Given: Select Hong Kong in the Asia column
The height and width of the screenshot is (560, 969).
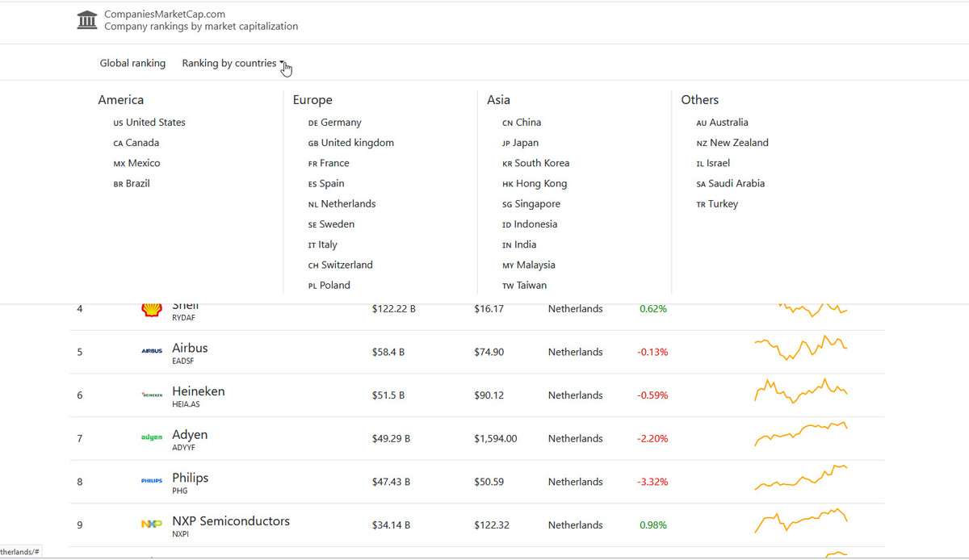Looking at the screenshot, I should (535, 183).
